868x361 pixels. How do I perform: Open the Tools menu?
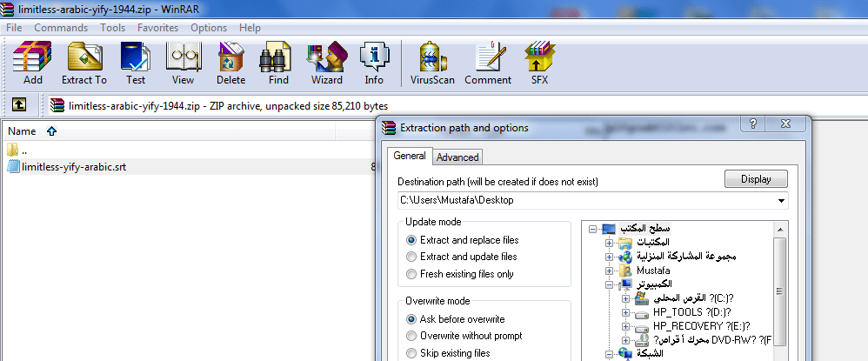(x=112, y=28)
